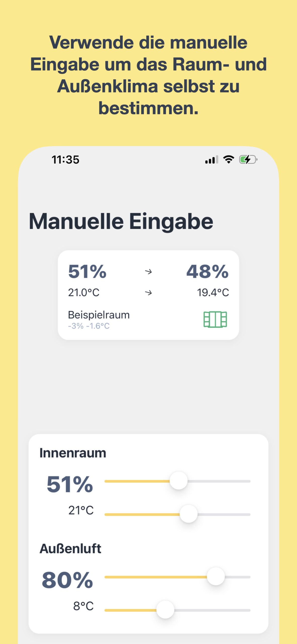Click the arrow between 21.0°C and 19.4°C

point(148,293)
